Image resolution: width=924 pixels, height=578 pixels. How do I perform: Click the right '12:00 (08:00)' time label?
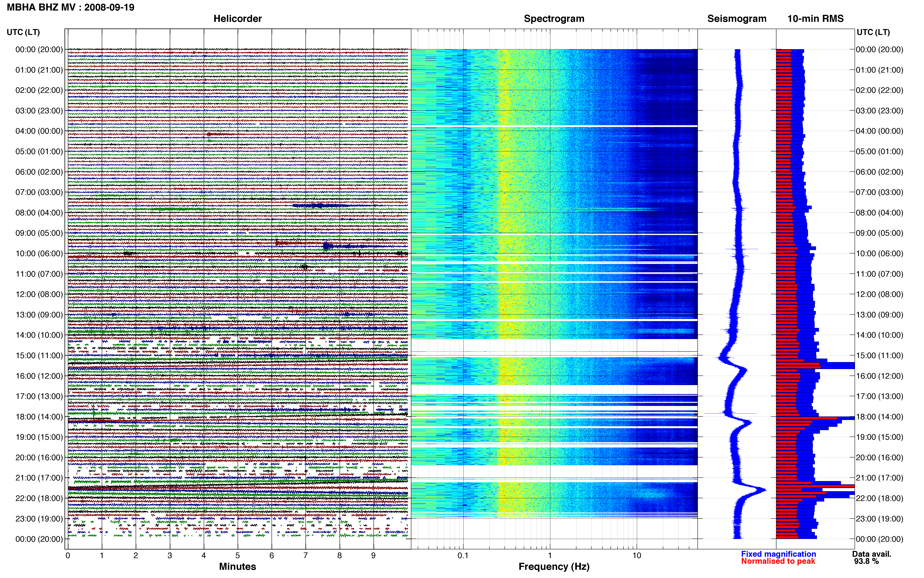click(x=879, y=294)
